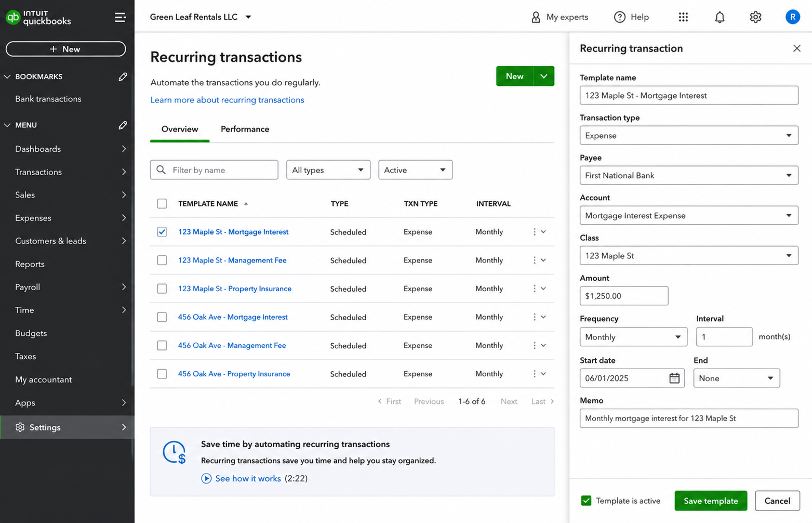812x523 pixels.
Task: Click the search magnifier in Filter by name
Action: [x=161, y=170]
